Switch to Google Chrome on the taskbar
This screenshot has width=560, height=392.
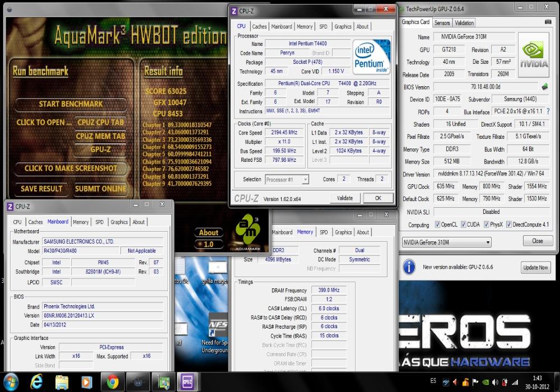click(113, 382)
